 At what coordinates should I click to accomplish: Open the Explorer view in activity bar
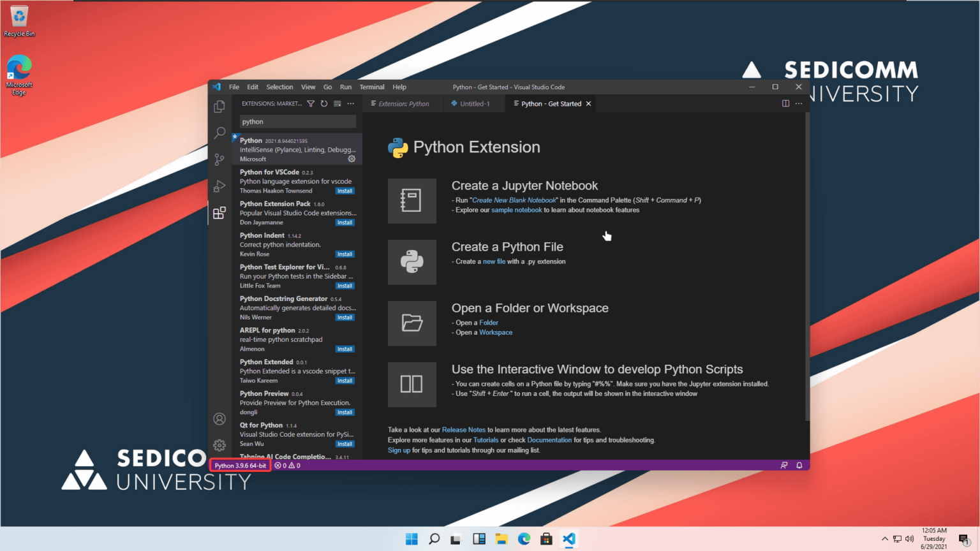tap(219, 107)
